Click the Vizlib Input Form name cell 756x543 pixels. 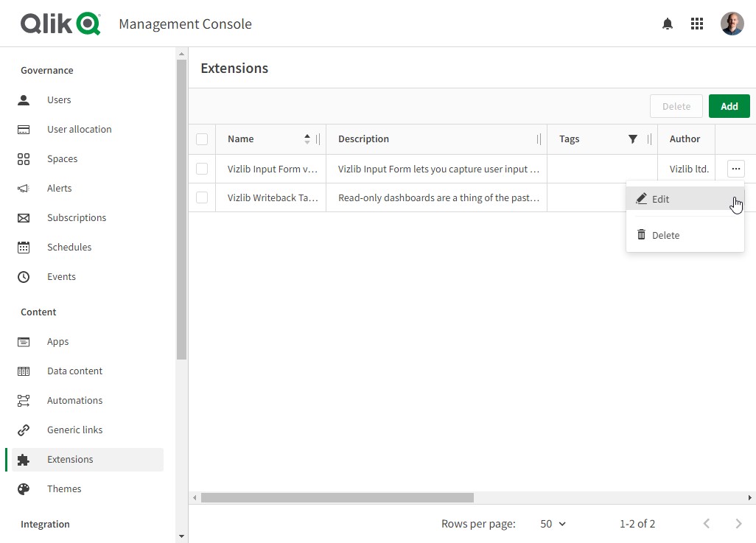tap(271, 169)
